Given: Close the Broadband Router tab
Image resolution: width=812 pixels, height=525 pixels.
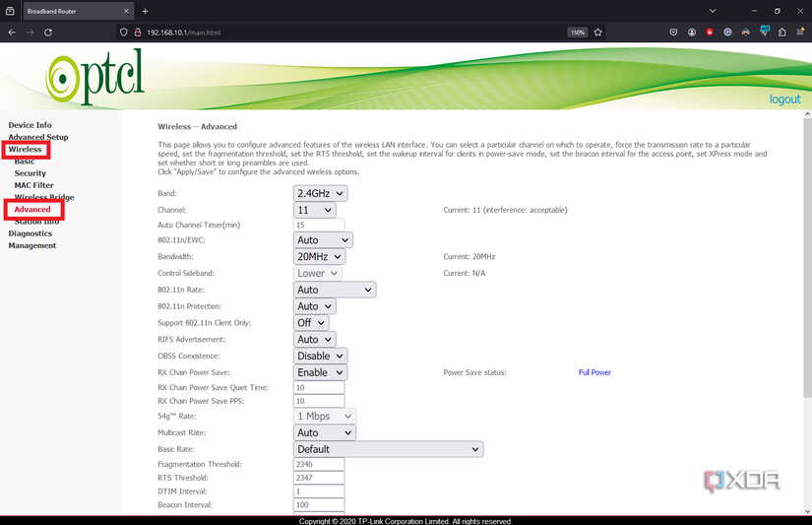Looking at the screenshot, I should [x=126, y=11].
